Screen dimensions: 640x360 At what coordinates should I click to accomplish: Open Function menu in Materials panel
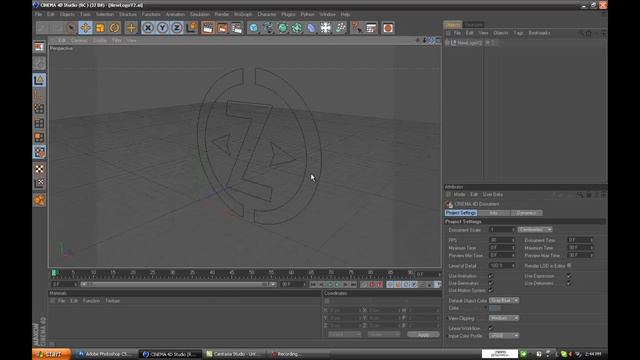click(x=91, y=301)
